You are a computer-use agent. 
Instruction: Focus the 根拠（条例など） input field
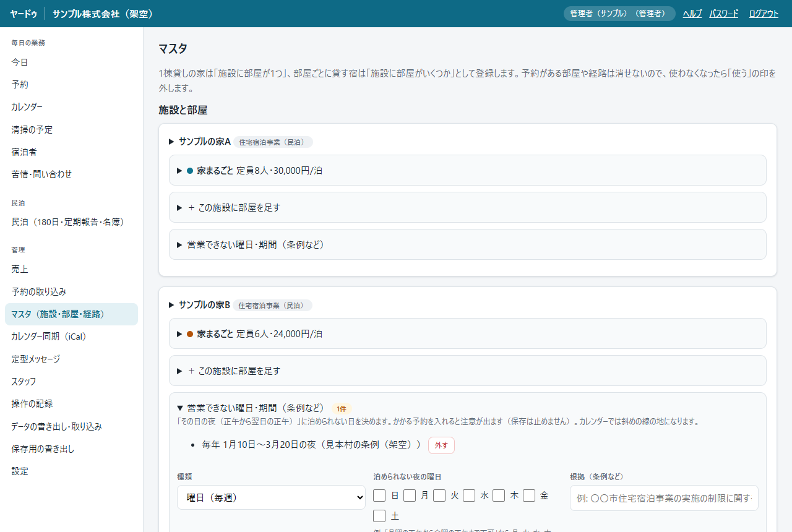point(664,498)
